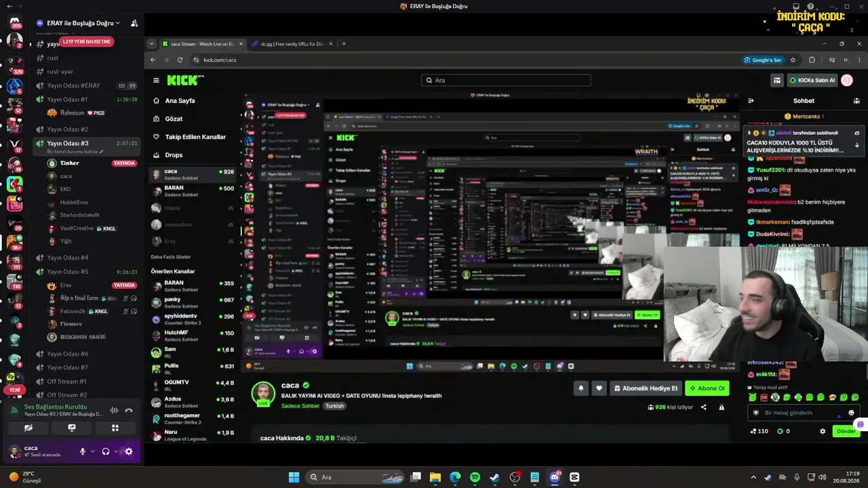This screenshot has width=868, height=488.
Task: Open the Windows Start menu
Action: 294,477
